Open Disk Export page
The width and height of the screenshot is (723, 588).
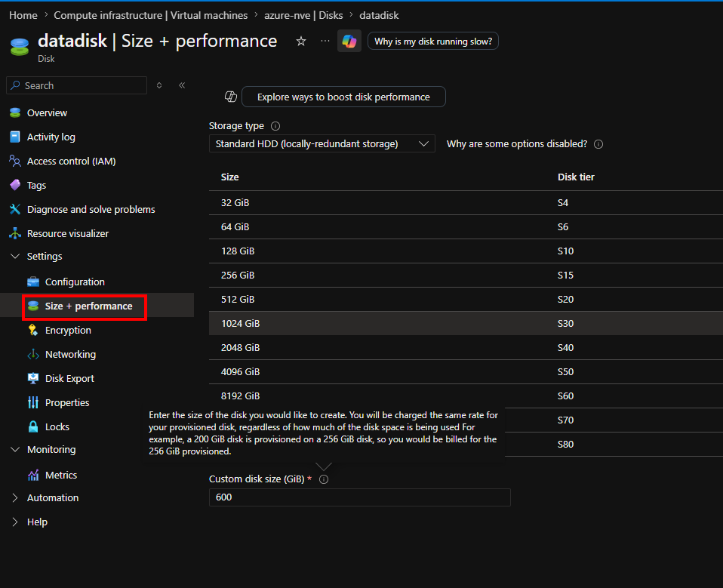point(69,379)
